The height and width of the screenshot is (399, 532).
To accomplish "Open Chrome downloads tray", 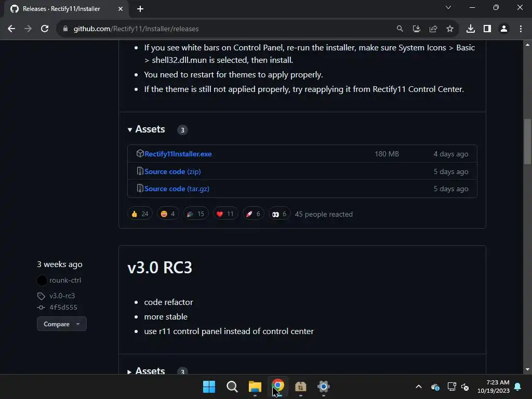I will (x=471, y=29).
